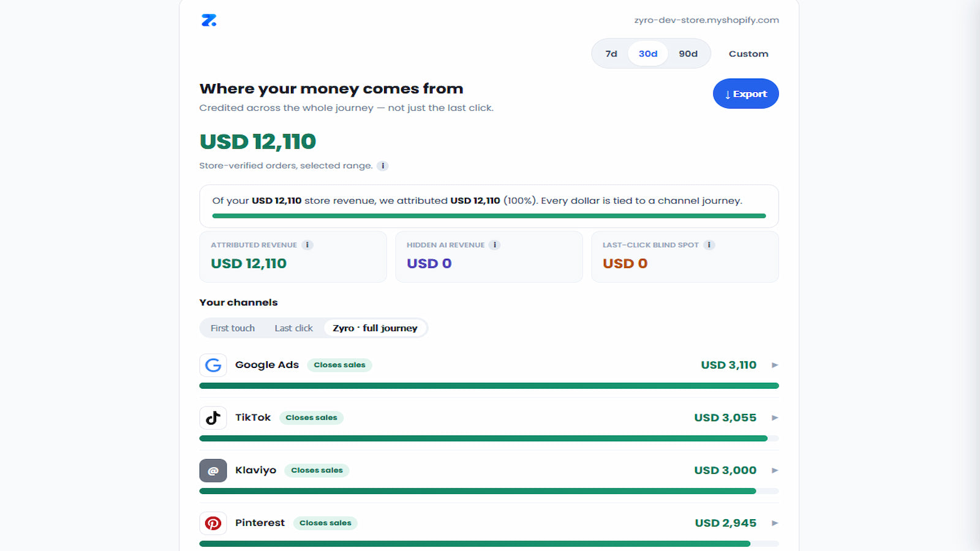
Task: Expand the Klaviyo row arrow
Action: pyautogui.click(x=775, y=470)
